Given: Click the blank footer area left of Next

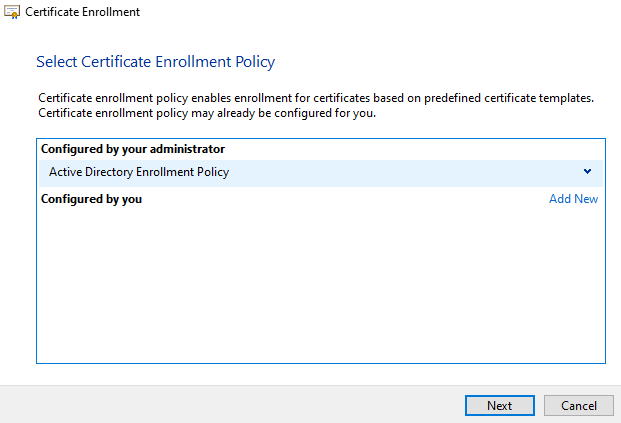Looking at the screenshot, I should tap(230, 405).
